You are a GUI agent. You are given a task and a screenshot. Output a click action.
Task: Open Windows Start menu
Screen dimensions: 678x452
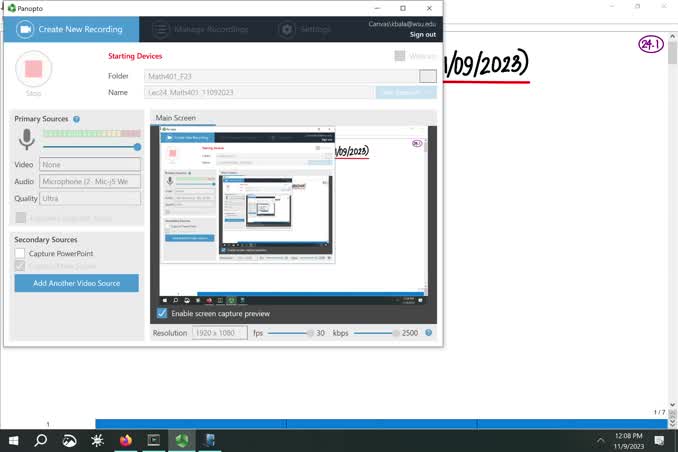(x=14, y=440)
